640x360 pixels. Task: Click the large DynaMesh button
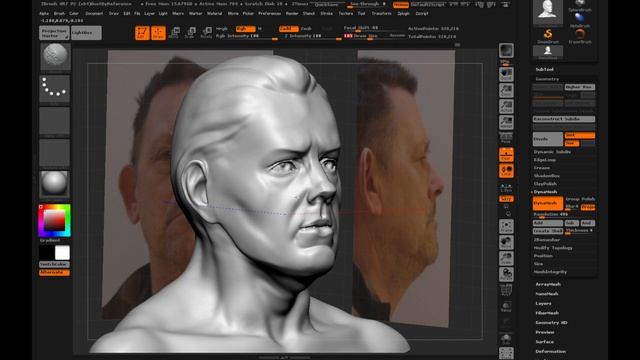click(x=548, y=203)
